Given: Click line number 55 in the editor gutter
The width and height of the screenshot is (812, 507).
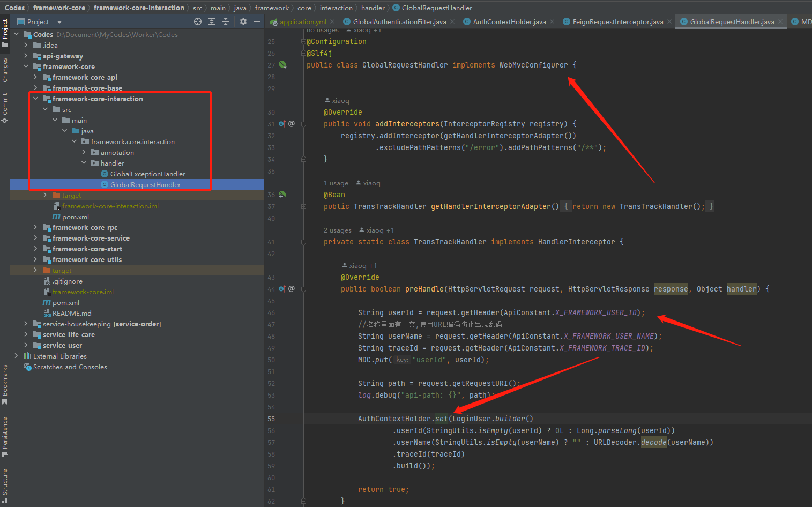Looking at the screenshot, I should tap(271, 419).
